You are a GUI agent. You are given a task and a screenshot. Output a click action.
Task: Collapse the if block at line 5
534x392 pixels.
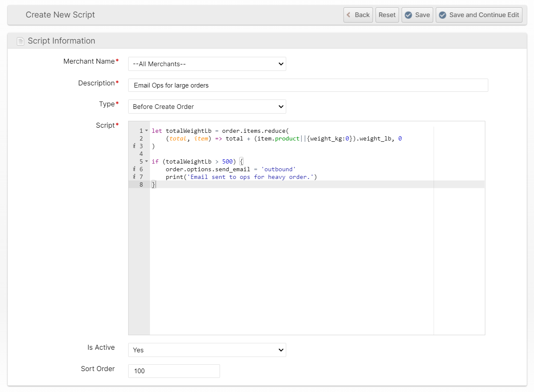[147, 161]
